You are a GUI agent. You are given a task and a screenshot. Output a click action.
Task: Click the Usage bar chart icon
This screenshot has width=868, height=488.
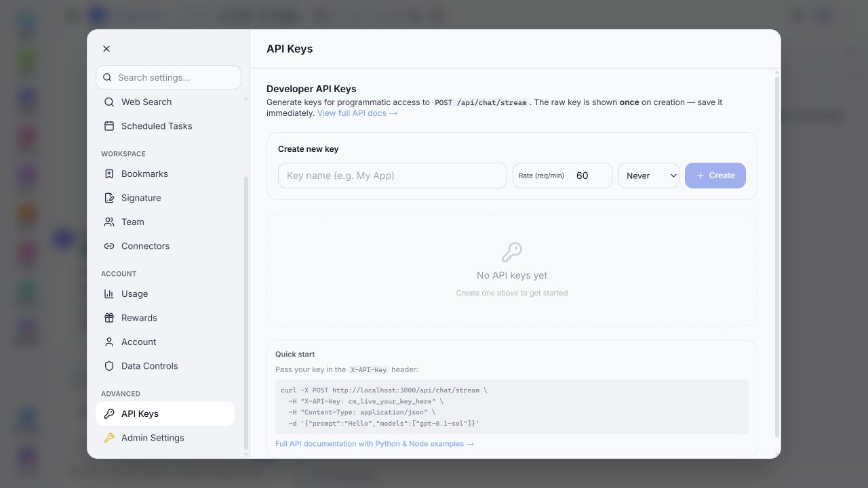tap(109, 294)
